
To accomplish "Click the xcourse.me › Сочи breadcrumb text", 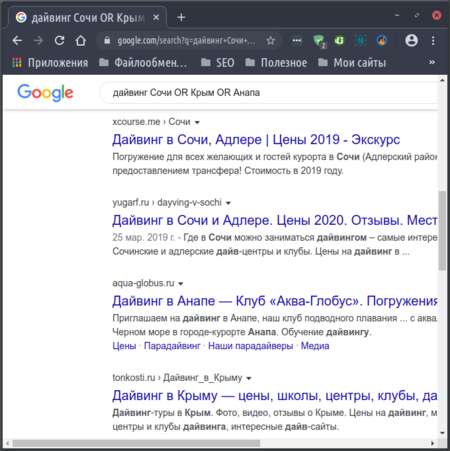I will pyautogui.click(x=151, y=122).
